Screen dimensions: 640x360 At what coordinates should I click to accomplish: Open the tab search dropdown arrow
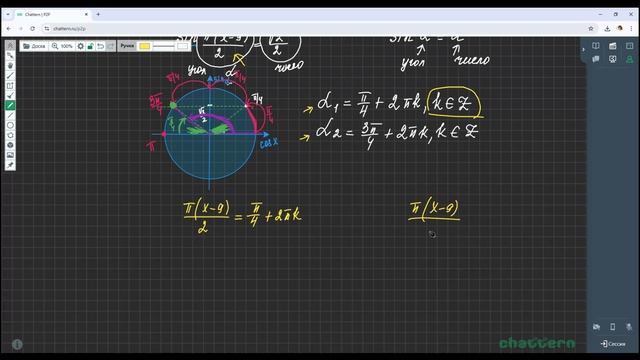(x=7, y=14)
